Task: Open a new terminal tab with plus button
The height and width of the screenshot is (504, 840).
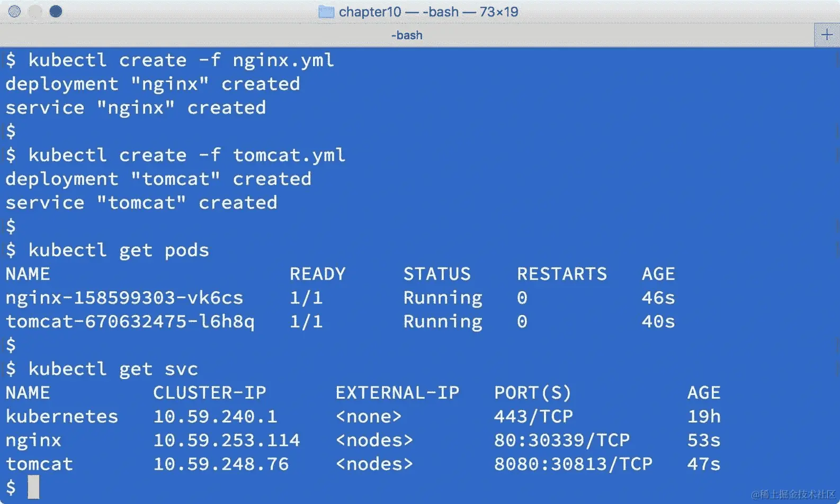Action: 827,35
